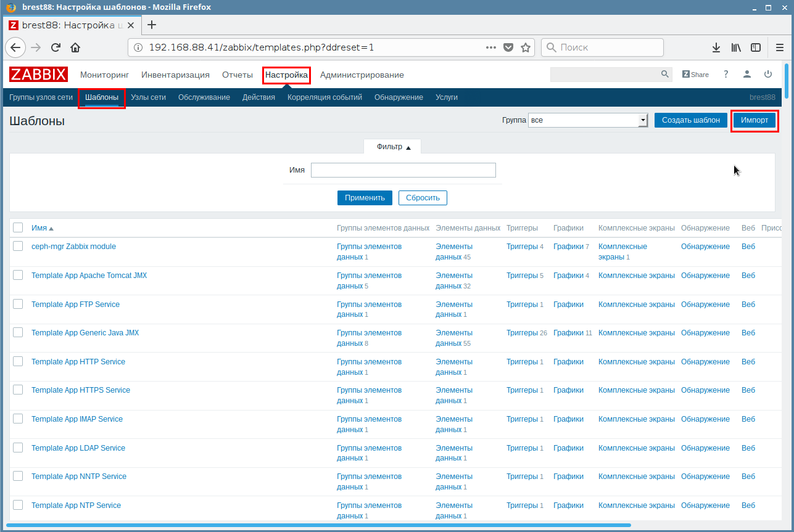This screenshot has height=532, width=794.
Task: Collapse the Фильтр panel
Action: click(393, 147)
